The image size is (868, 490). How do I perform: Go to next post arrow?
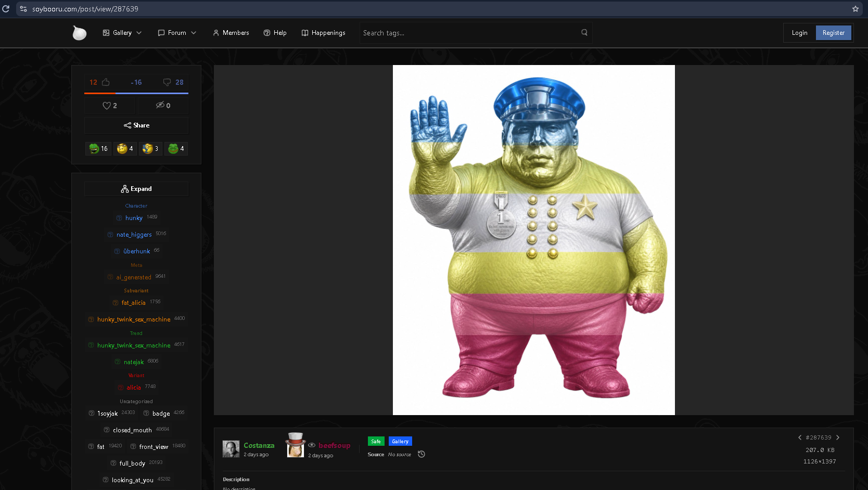coord(838,437)
